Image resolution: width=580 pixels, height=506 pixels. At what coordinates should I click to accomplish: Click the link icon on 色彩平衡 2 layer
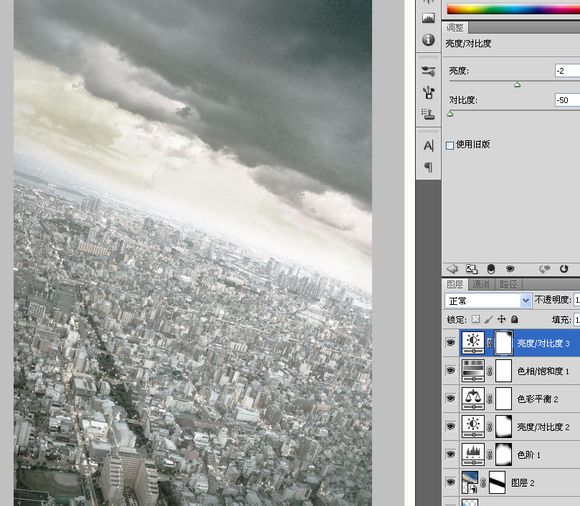click(x=489, y=399)
